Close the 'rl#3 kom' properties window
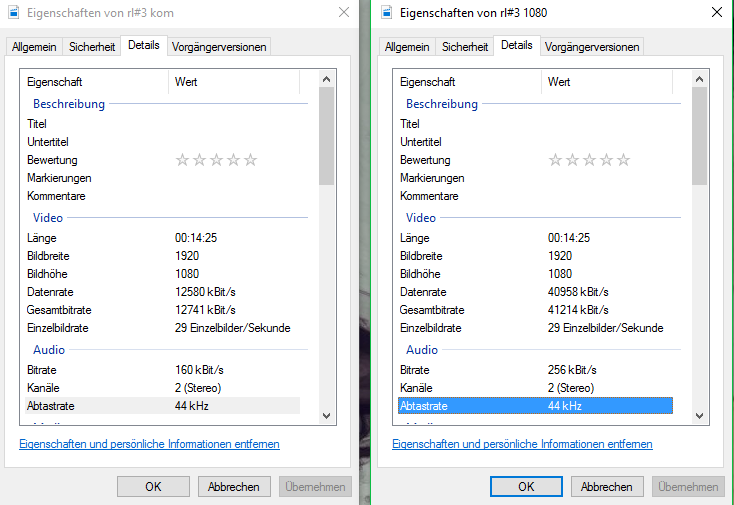The image size is (734, 505). [x=344, y=13]
